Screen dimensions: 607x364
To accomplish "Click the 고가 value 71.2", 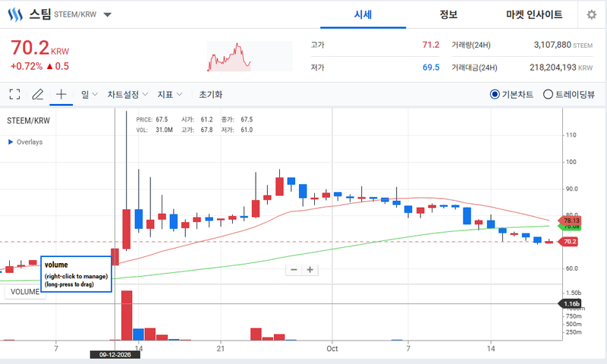I will [430, 45].
